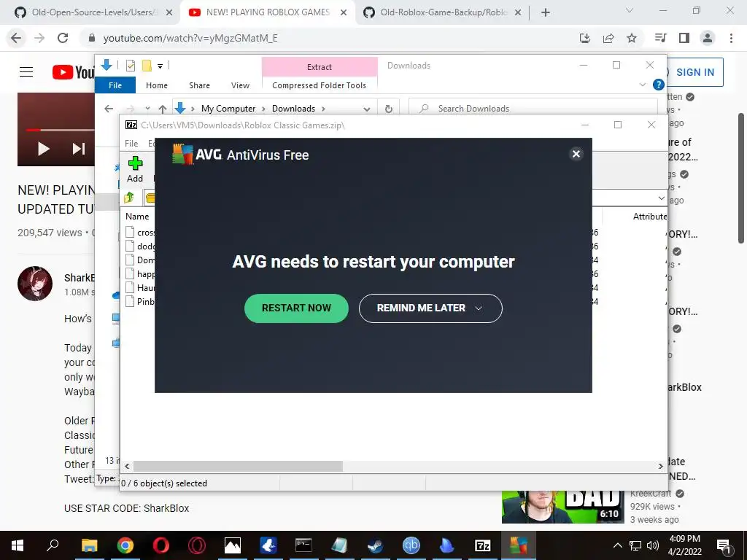This screenshot has width=747, height=560.
Task: Play the YouTube video
Action: pos(43,149)
